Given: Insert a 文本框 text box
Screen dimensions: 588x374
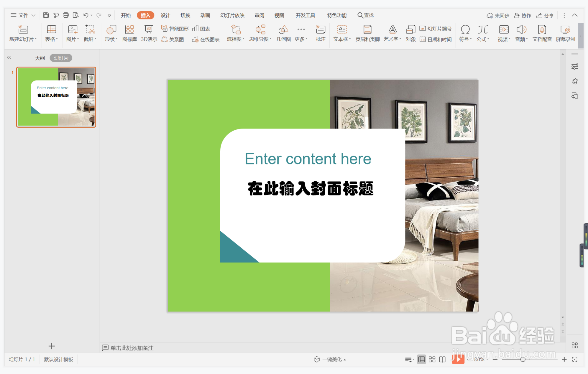Looking at the screenshot, I should 342,33.
